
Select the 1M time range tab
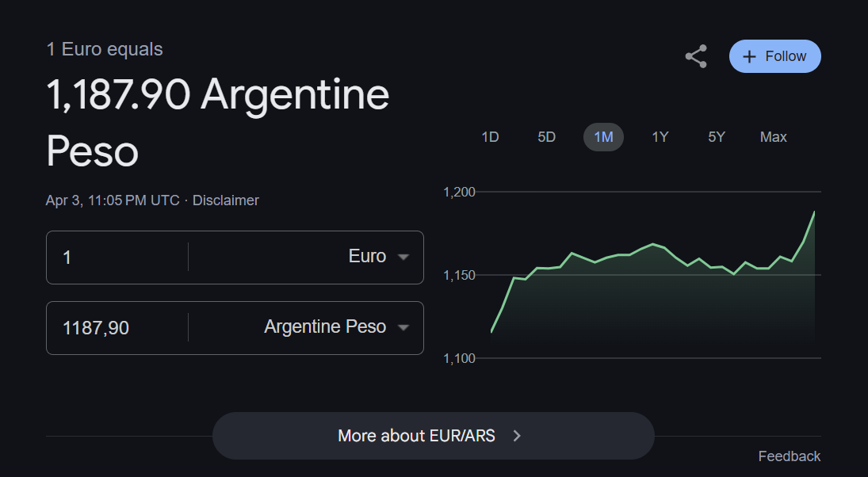[x=603, y=137]
